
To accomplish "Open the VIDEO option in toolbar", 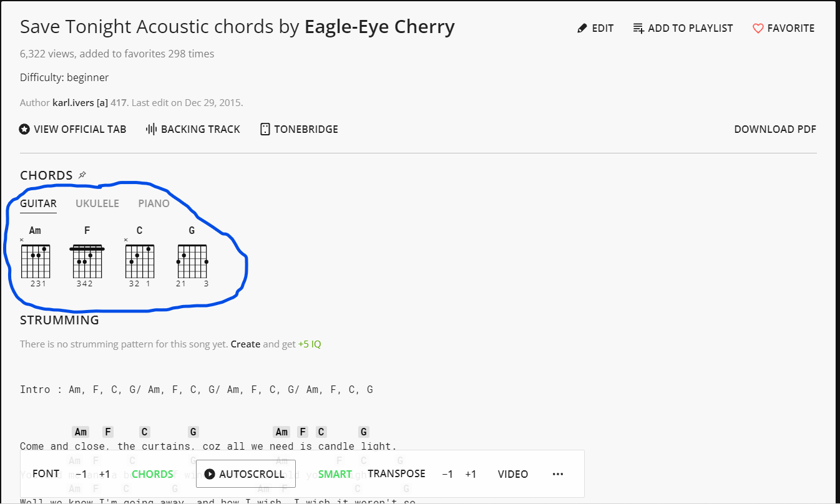I will pos(513,474).
